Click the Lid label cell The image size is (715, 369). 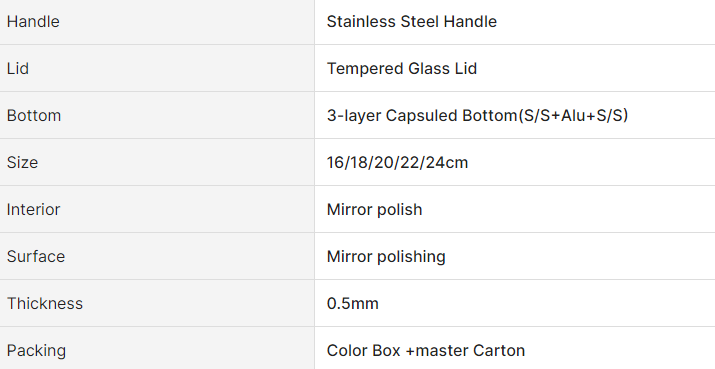pos(157,68)
